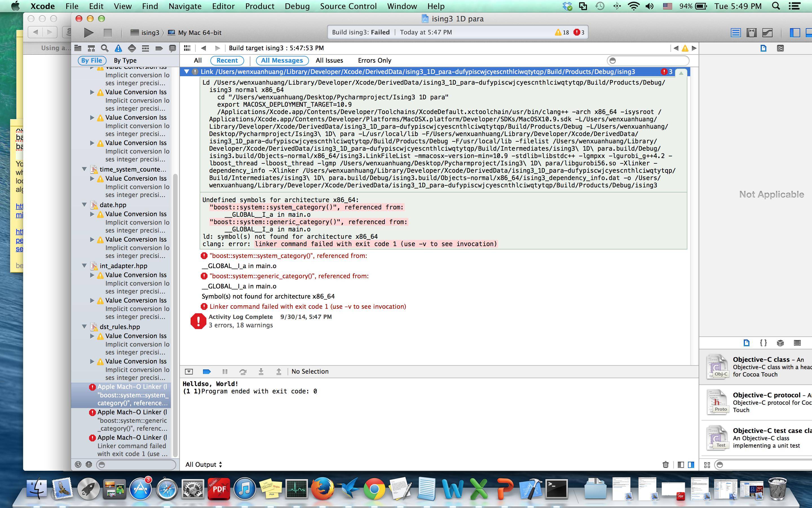The width and height of the screenshot is (812, 508).
Task: Click the issue navigator filter field
Action: 136,465
